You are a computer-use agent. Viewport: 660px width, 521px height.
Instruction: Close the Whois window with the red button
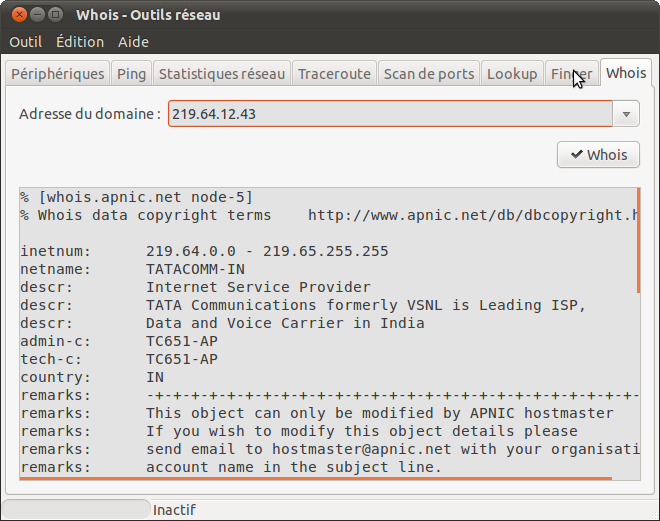(19, 15)
